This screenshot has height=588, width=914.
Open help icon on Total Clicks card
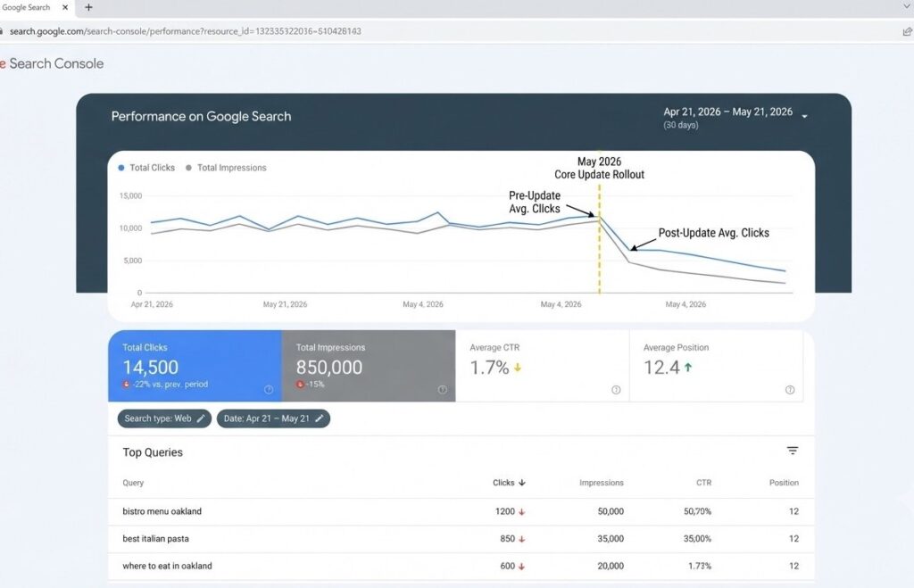(269, 390)
